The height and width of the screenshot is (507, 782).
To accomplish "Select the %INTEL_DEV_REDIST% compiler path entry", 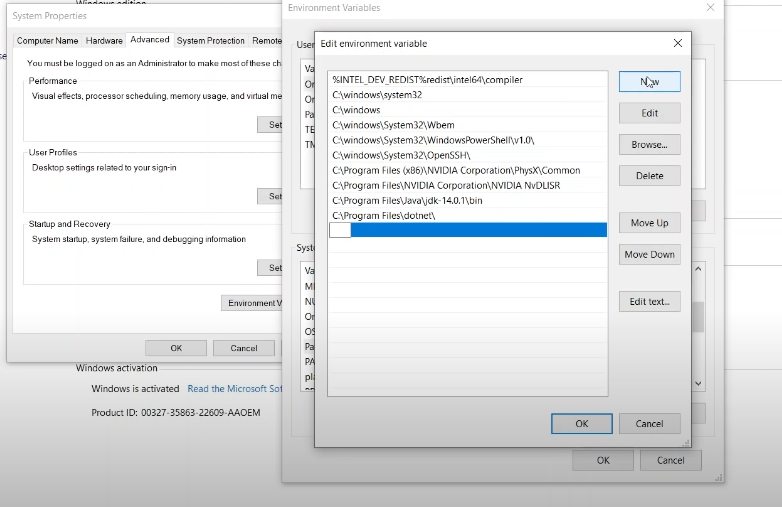I will tap(427, 80).
